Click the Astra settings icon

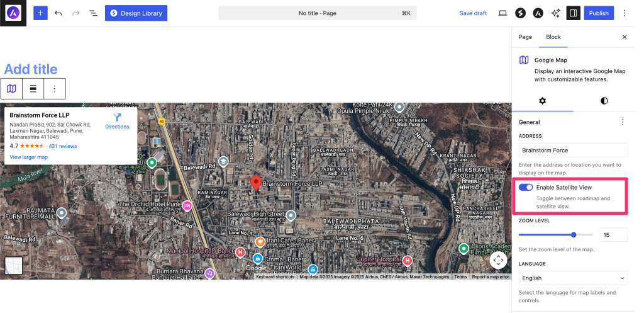tap(538, 13)
